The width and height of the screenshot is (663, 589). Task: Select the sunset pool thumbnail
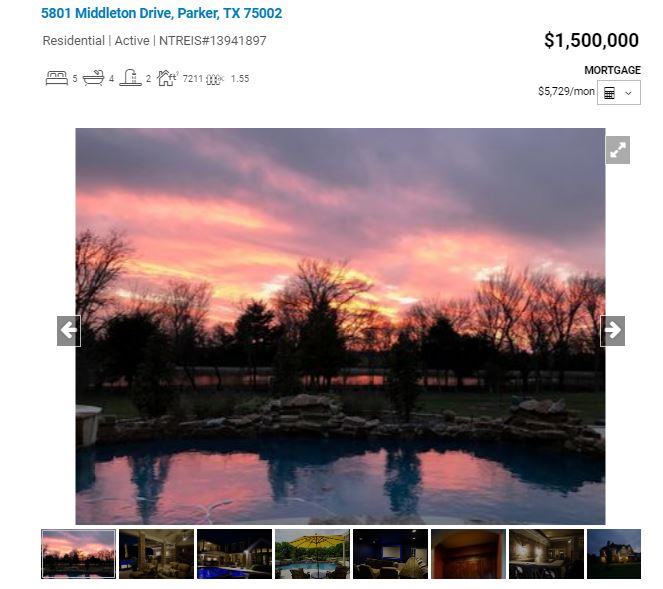pyautogui.click(x=78, y=554)
